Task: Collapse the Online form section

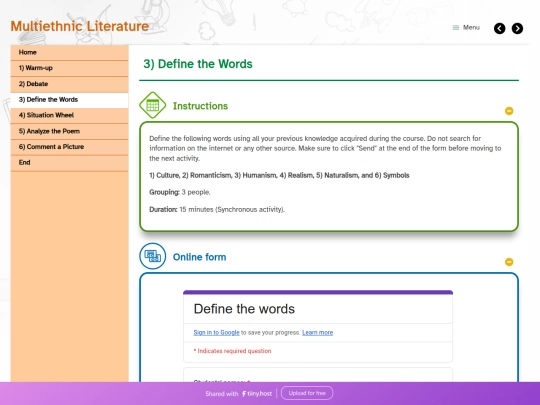Action: point(509,262)
